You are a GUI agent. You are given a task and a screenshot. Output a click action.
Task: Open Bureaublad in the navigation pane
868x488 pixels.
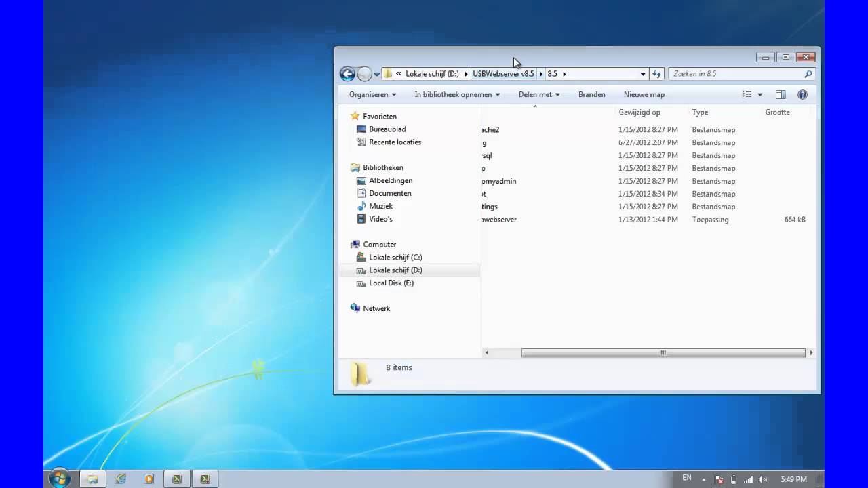point(387,129)
